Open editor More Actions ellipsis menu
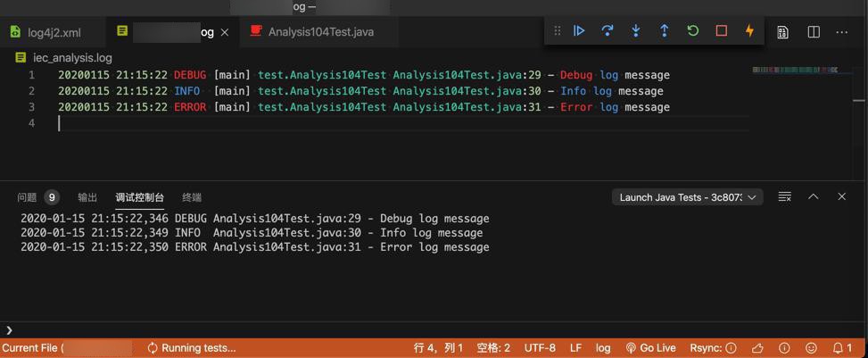The image size is (868, 358). 842,32
